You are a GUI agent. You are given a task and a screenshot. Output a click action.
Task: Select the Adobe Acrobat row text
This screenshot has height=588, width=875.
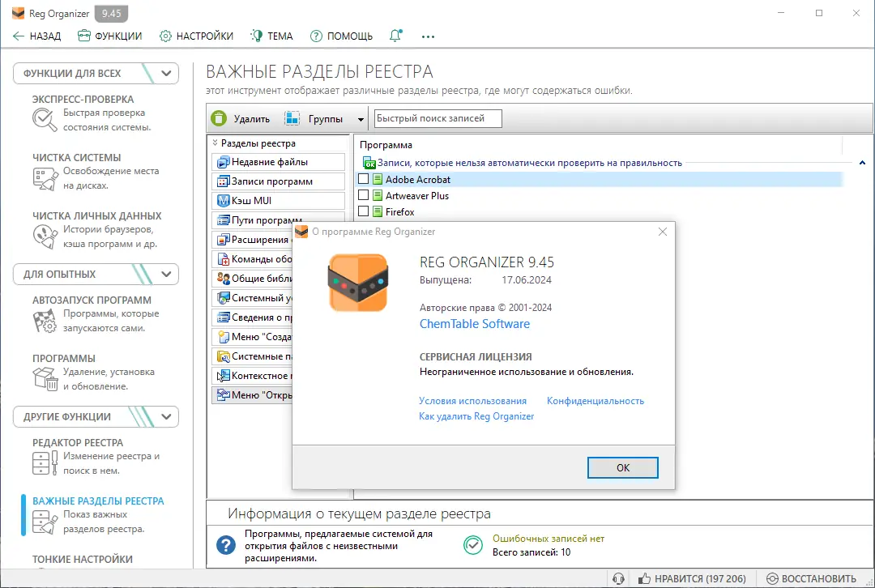coord(417,179)
